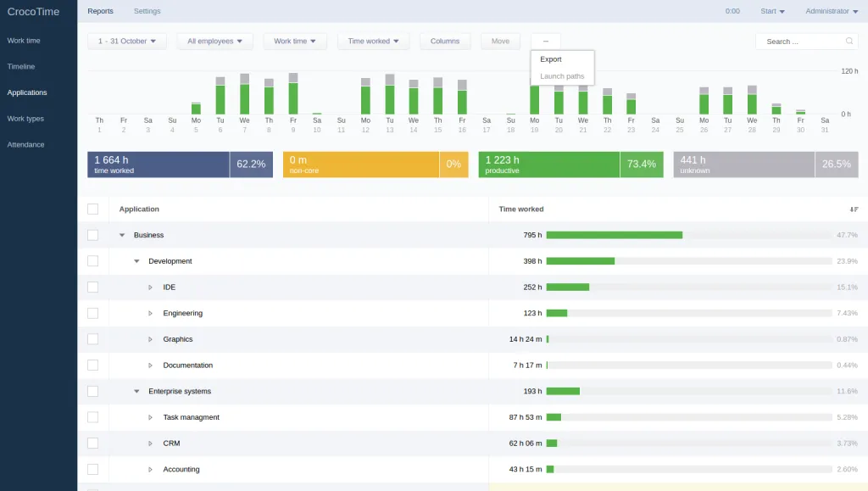Open the 1 - 31 October date dropdown
This screenshot has width=868, height=491.
tap(127, 41)
